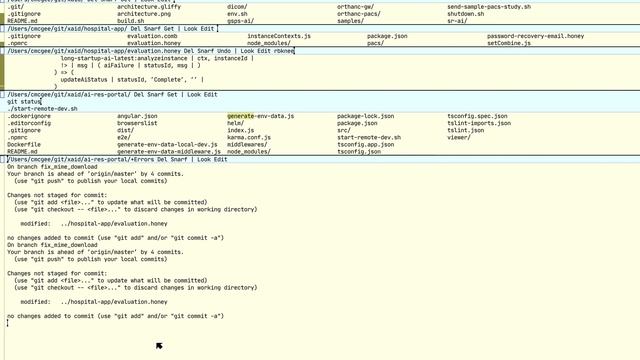
Task: Click Del in the evaluation.honey tag
Action: pyautogui.click(x=189, y=51)
